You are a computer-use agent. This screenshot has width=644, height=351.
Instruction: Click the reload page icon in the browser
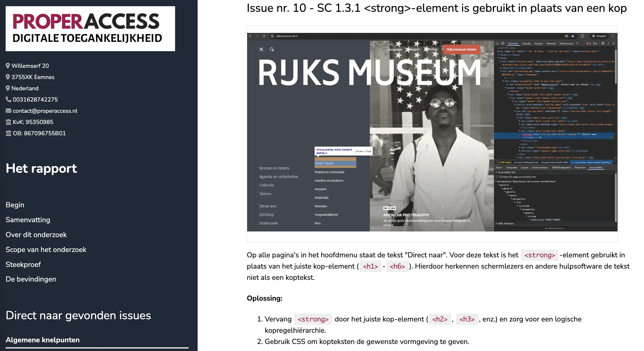coord(264,36)
